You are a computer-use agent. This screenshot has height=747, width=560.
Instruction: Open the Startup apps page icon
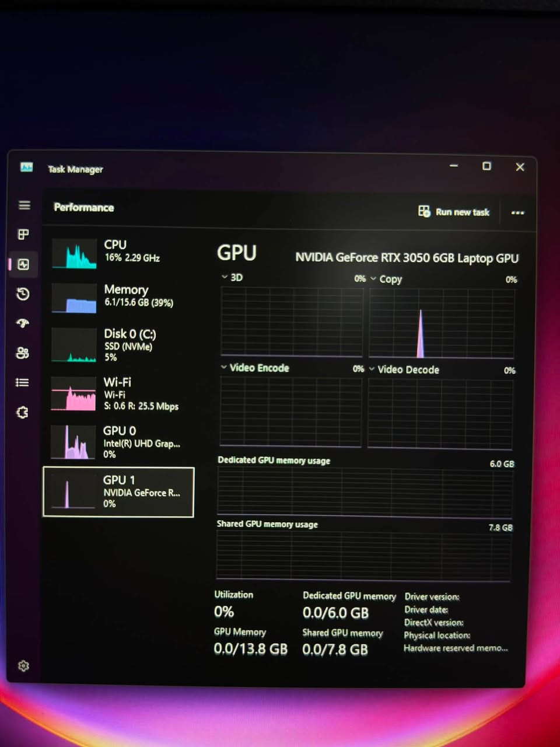23,323
